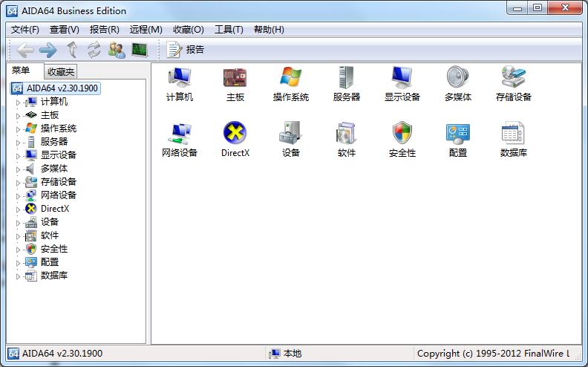Screen dimensions: 588x367
Task: Click the Forward arrow toolbar icon
Action: coord(48,50)
